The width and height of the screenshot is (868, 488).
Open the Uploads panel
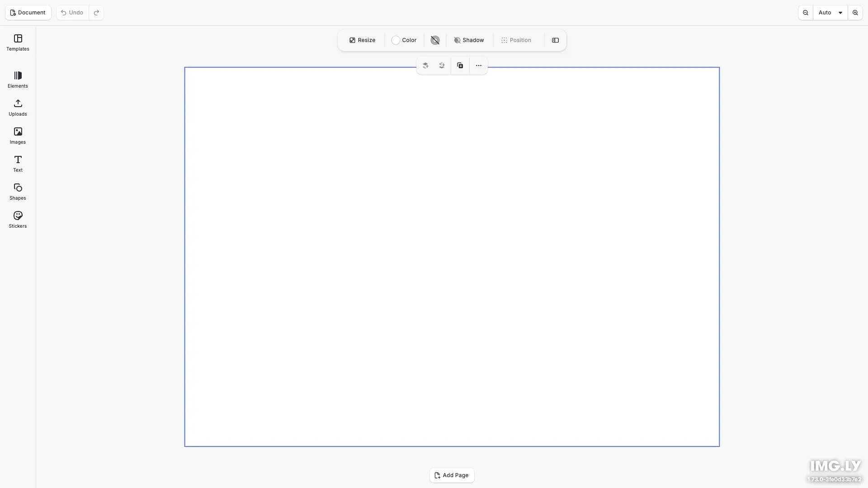18,108
